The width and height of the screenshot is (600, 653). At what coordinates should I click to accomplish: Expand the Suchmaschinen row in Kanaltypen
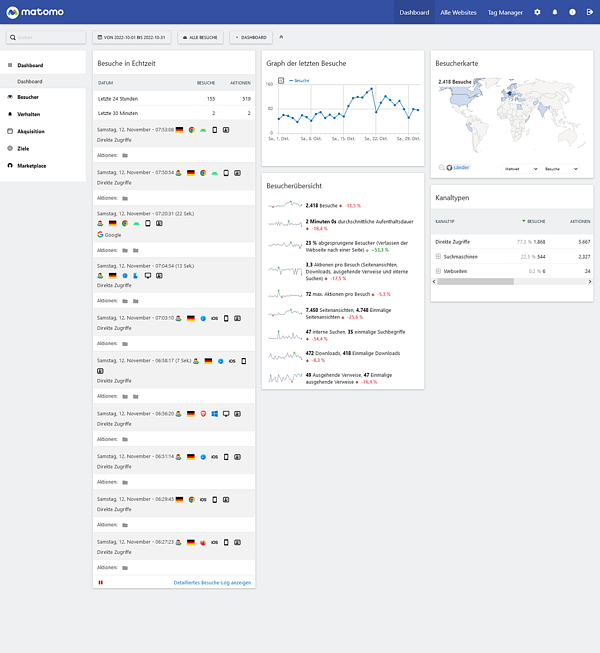tap(439, 256)
